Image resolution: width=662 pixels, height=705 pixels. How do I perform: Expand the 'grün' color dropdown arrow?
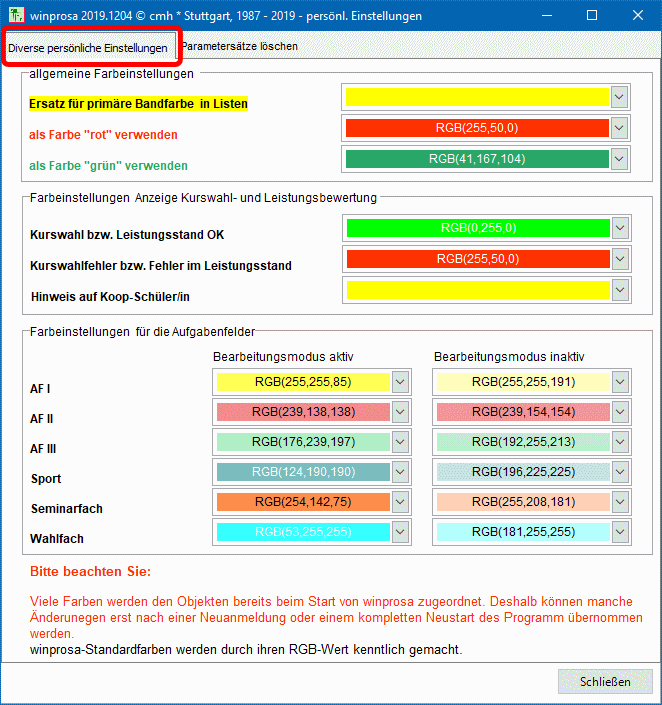[x=620, y=159]
